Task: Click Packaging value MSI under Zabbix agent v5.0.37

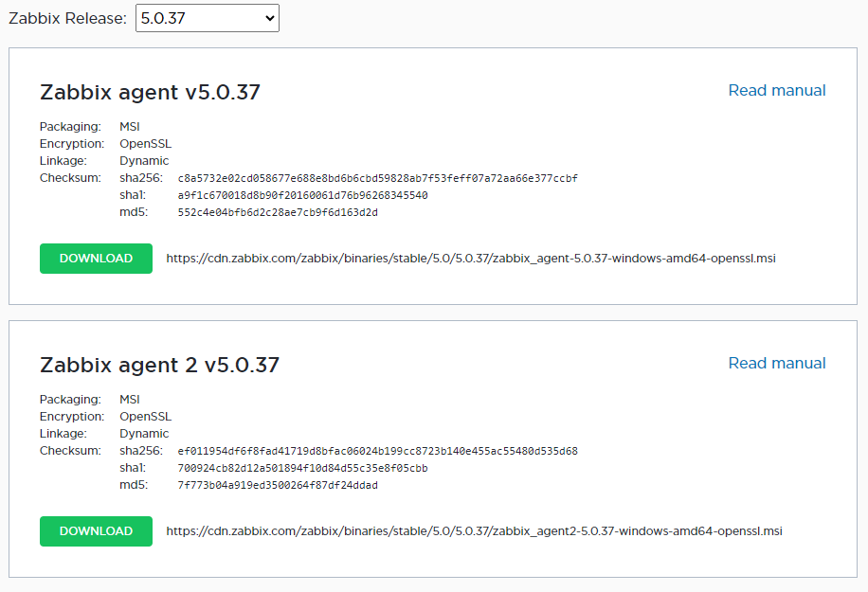Action: tap(130, 127)
